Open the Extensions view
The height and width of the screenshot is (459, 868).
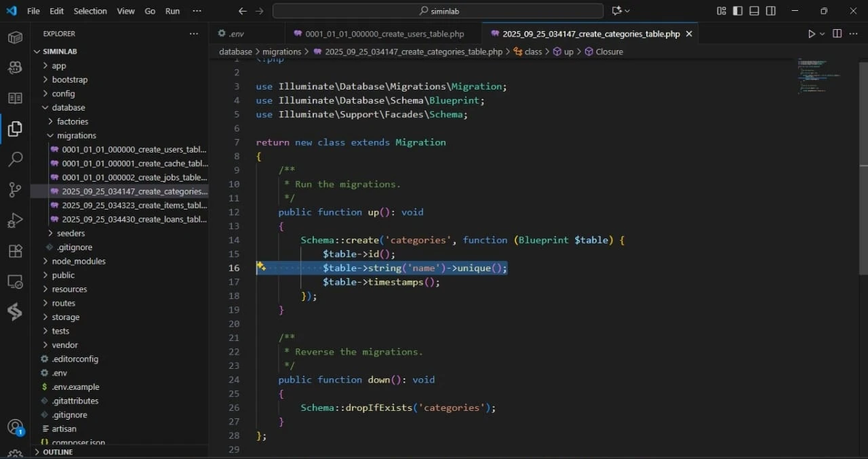(x=15, y=251)
